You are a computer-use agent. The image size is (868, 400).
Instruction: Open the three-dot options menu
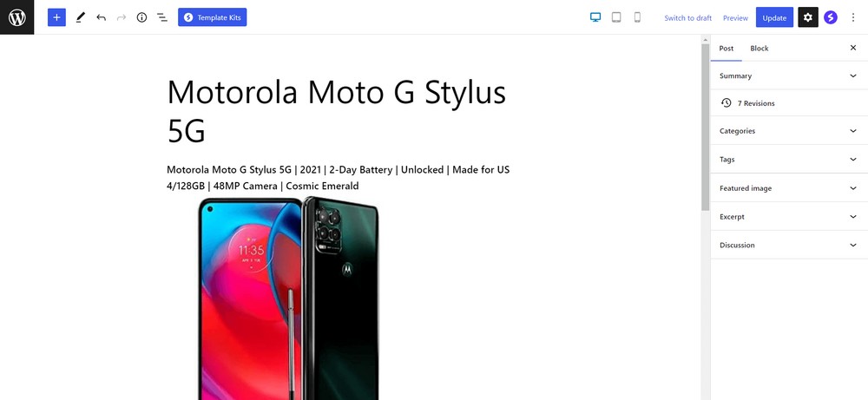point(852,17)
